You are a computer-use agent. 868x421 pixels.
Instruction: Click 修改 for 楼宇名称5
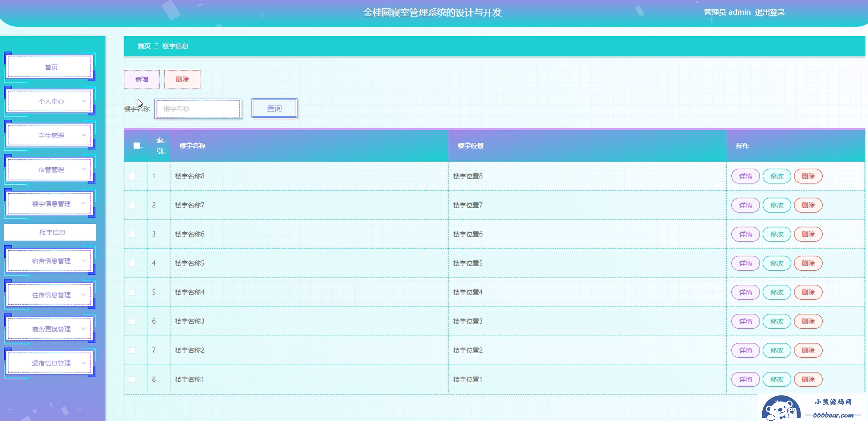777,263
